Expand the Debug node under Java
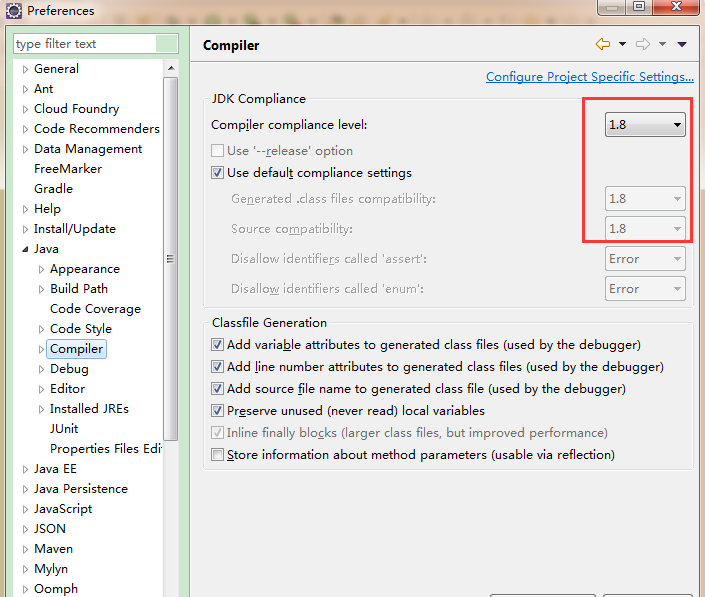This screenshot has width=705, height=597. pos(41,369)
